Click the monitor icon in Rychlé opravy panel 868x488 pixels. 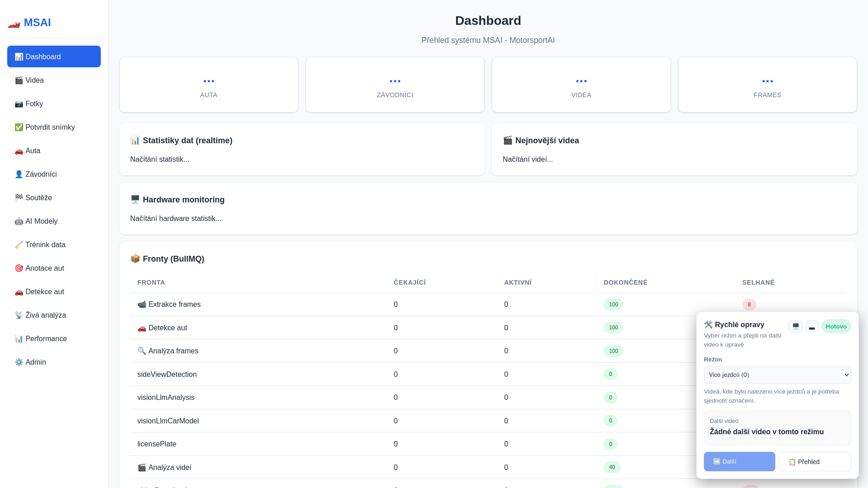(796, 326)
